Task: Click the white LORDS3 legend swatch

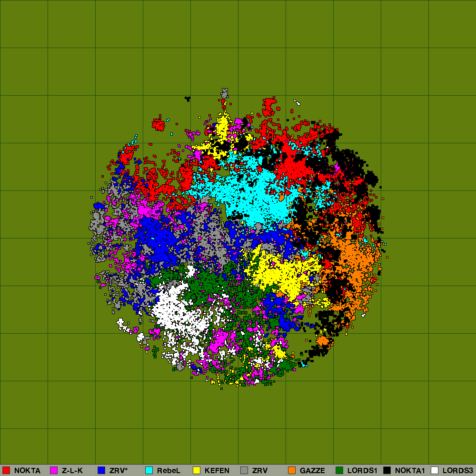Action: [x=435, y=470]
